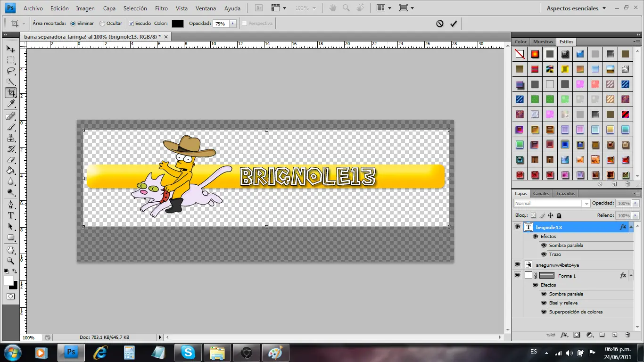Click the Aspectos esenciales workspace button
The image size is (644, 362).
click(576, 8)
